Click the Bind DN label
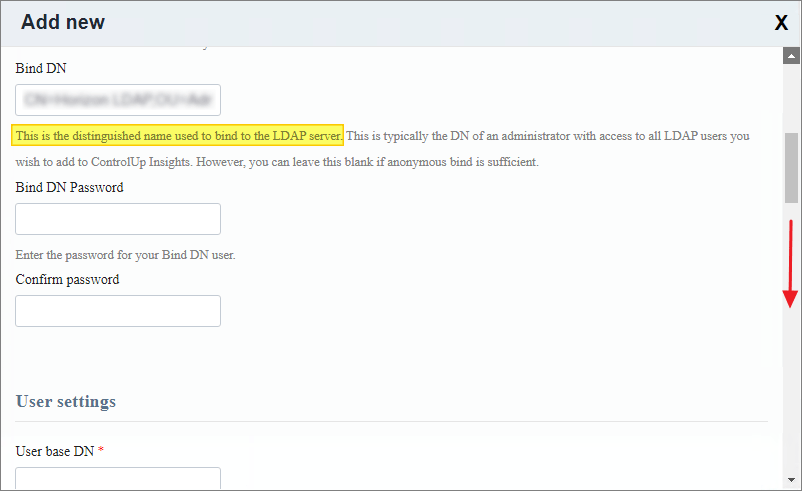802x491 pixels. pos(41,68)
